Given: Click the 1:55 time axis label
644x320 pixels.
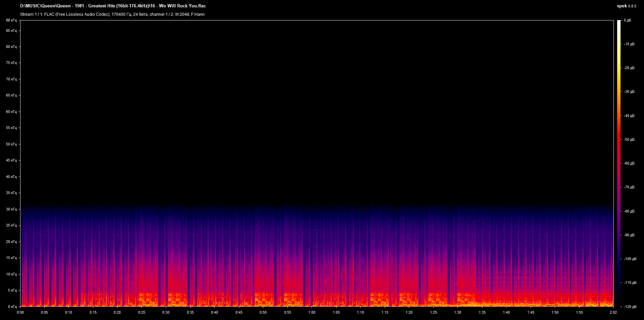Looking at the screenshot, I should [580, 312].
